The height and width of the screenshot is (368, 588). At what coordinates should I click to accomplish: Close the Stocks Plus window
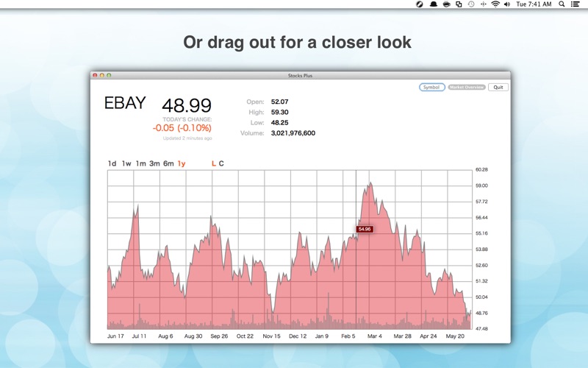95,76
